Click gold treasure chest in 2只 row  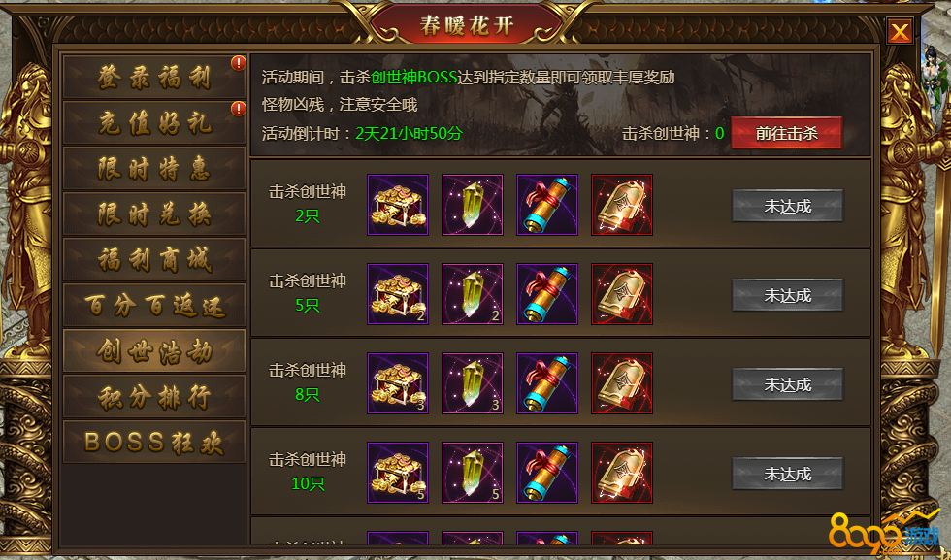pyautogui.click(x=398, y=205)
